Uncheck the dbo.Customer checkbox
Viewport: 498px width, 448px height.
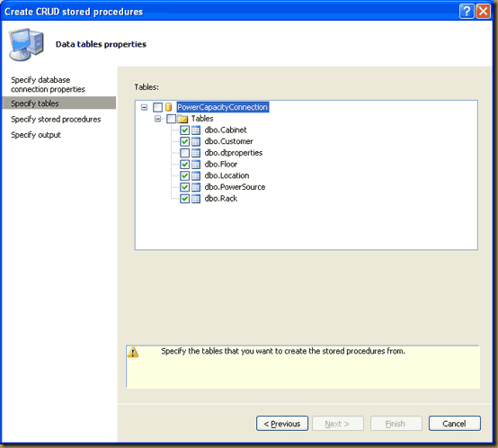click(184, 141)
